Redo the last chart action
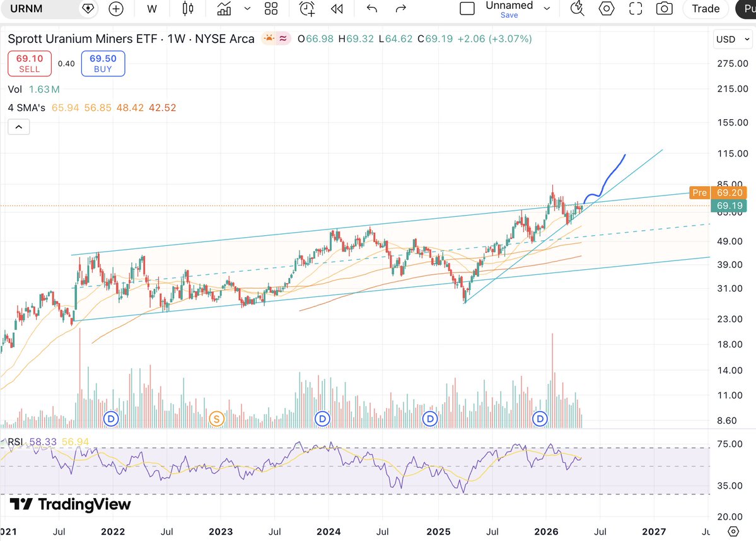Screen dimensions: 756x541 (400, 9)
